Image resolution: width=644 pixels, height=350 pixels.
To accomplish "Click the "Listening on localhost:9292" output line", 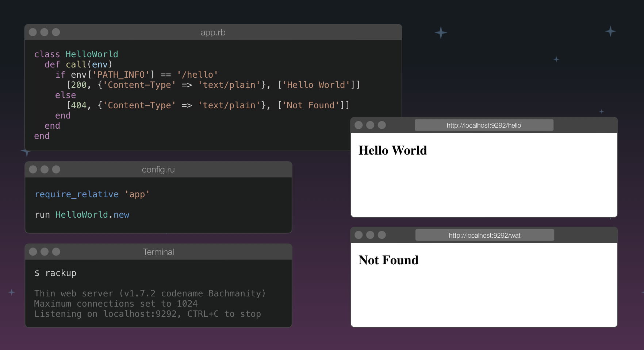I will (x=147, y=314).
